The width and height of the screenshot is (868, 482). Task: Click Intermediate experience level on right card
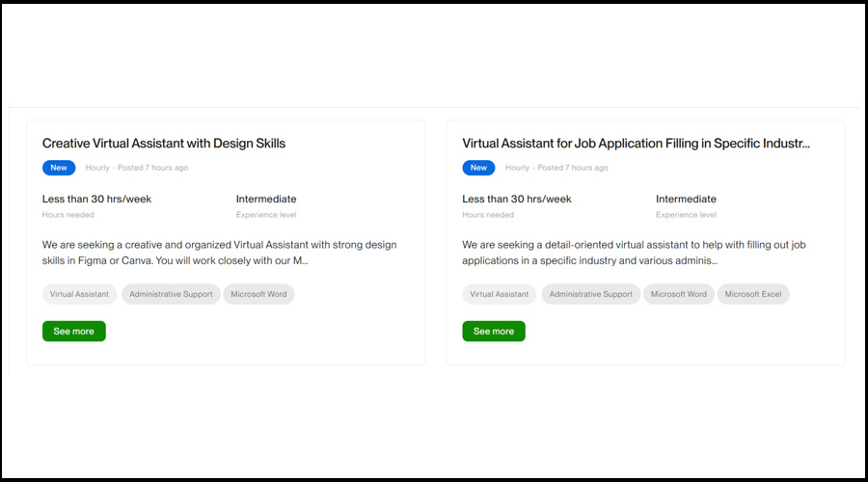(686, 200)
